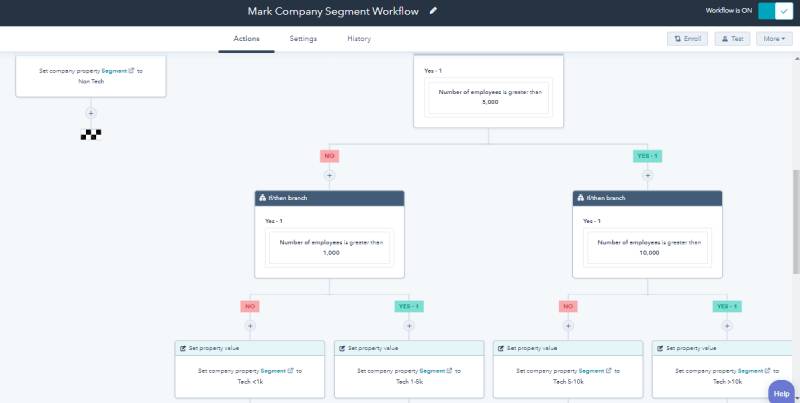Click the vertical scrollbar thumb
The image size is (800, 403).
[796, 222]
